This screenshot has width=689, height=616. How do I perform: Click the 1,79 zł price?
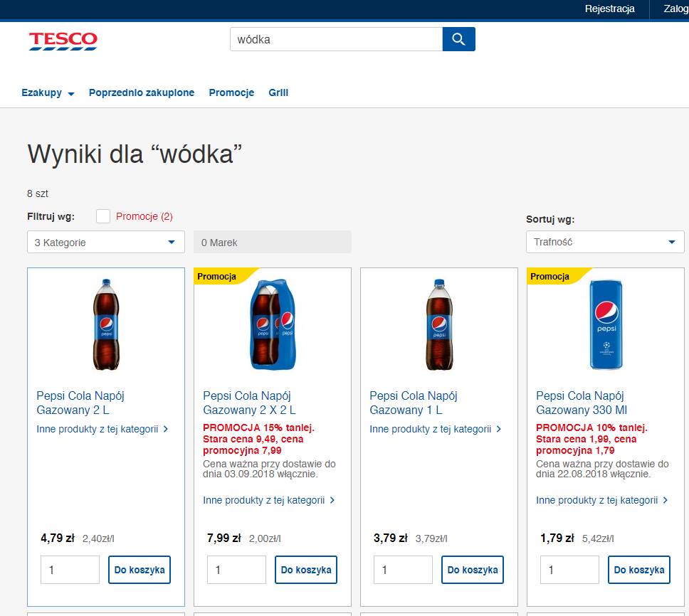(x=557, y=538)
